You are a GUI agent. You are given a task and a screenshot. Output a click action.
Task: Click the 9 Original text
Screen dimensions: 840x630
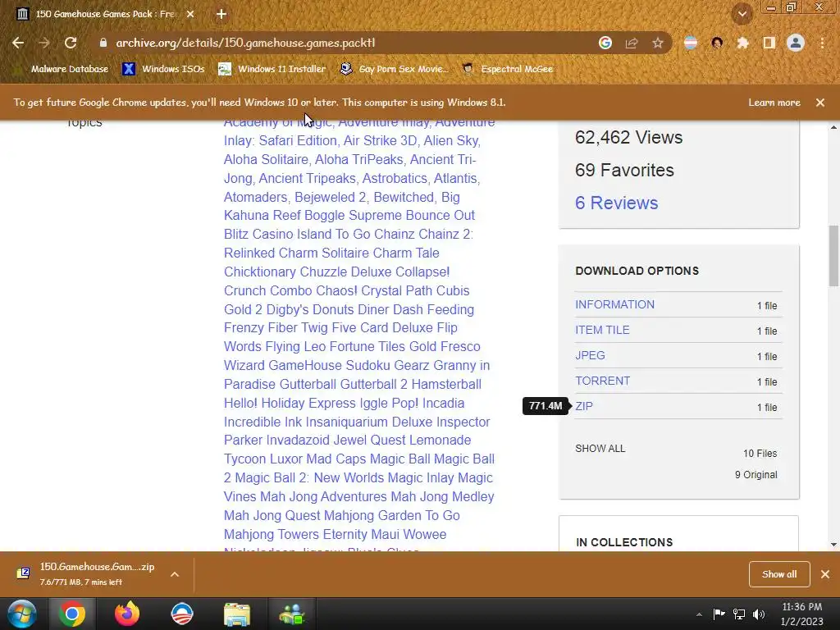(756, 475)
